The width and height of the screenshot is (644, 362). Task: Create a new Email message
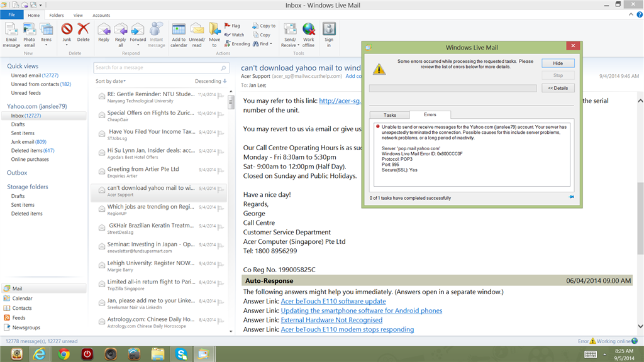coord(11,35)
